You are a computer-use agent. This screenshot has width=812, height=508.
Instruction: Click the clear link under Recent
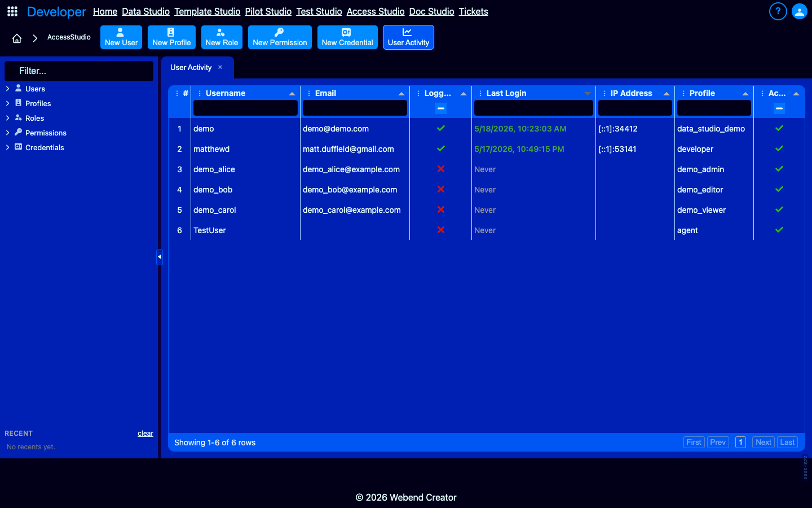pyautogui.click(x=145, y=433)
